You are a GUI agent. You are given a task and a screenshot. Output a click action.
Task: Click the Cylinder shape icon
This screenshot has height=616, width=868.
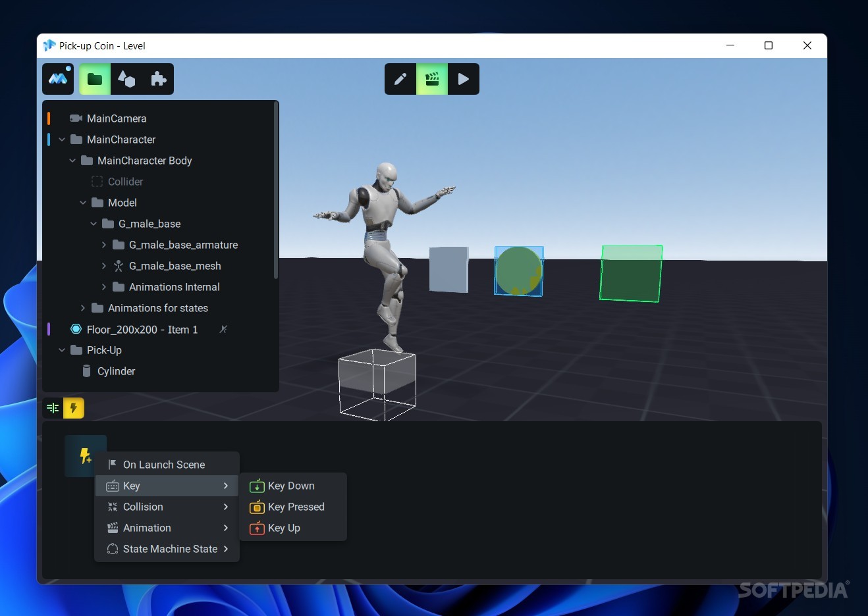[86, 371]
